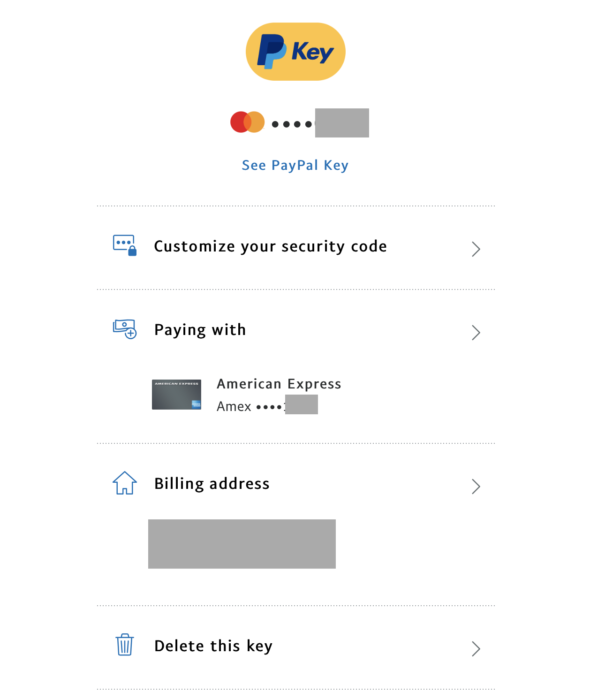Click the redacted billing address block
The width and height of the screenshot is (590, 700).
[242, 544]
